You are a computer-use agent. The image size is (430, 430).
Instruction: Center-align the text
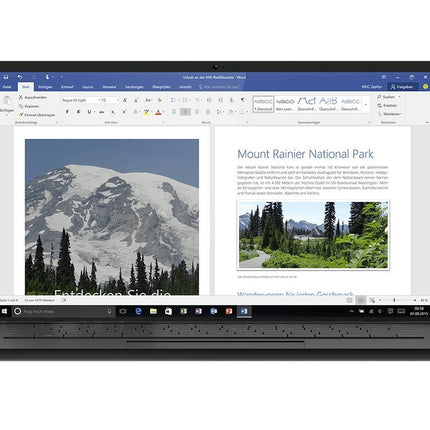coord(185,112)
